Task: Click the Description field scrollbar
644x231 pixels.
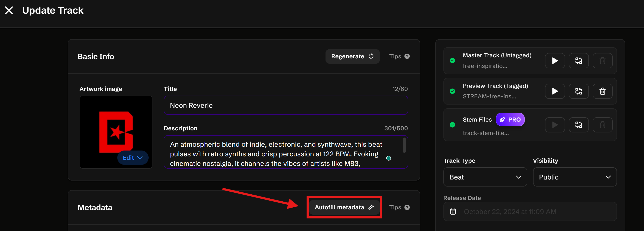Action: point(404,145)
